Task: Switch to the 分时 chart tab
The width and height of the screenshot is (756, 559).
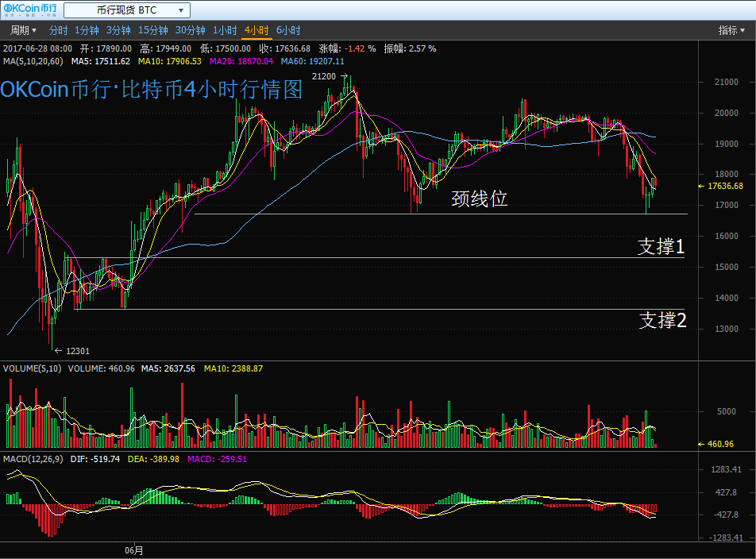Action: [58, 30]
